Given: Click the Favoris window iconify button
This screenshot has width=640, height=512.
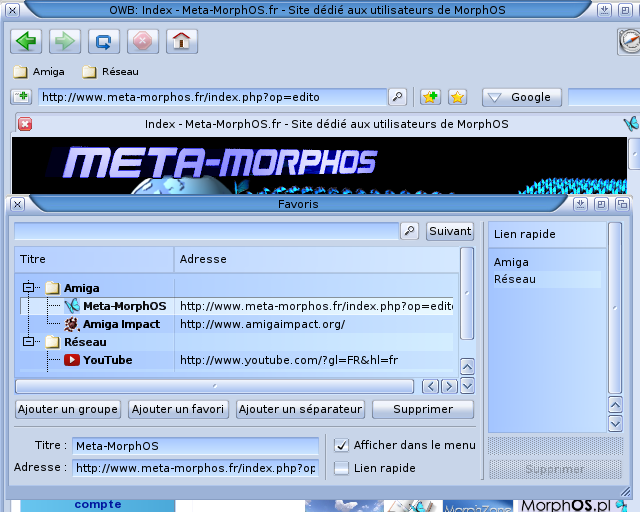Looking at the screenshot, I should click(580, 204).
